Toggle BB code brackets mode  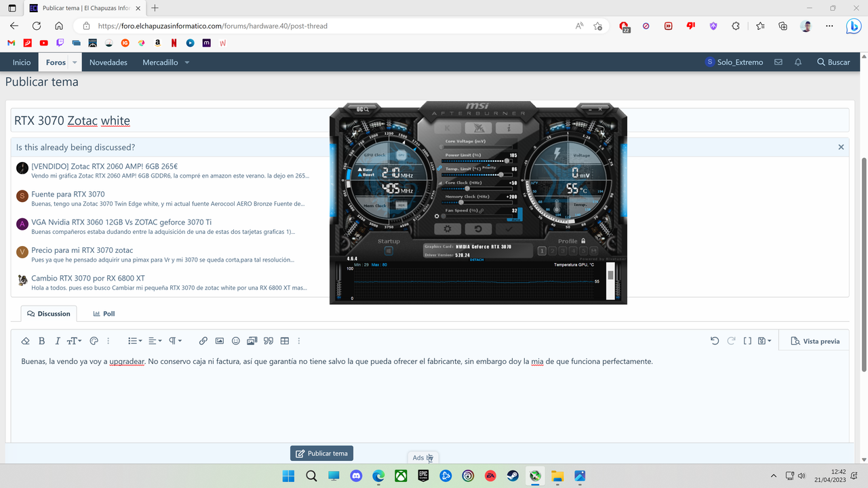[x=747, y=341]
